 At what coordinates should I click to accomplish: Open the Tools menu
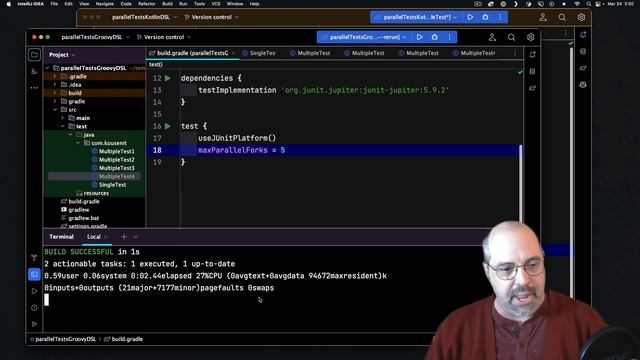point(199,4)
